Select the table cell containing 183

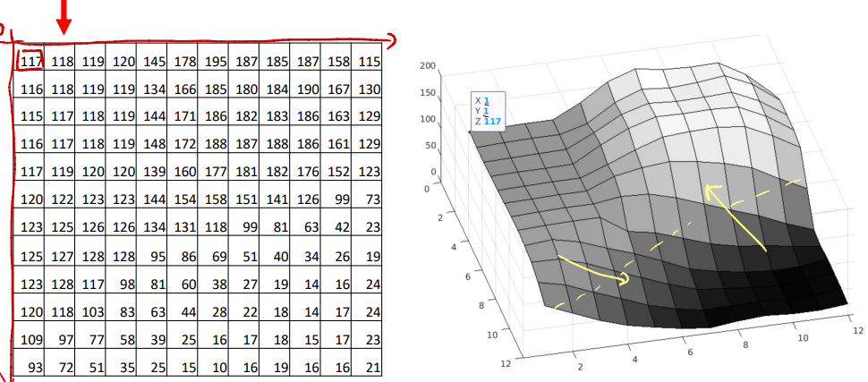point(275,112)
